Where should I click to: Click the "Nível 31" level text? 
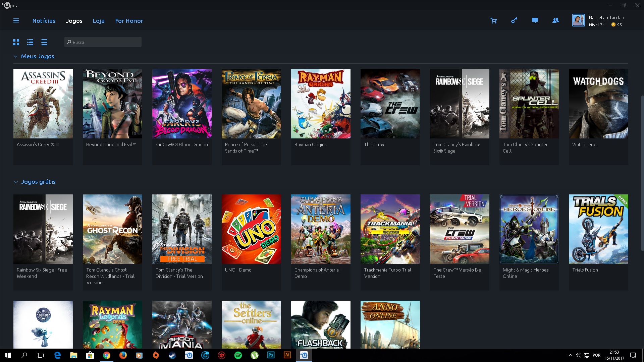(597, 25)
